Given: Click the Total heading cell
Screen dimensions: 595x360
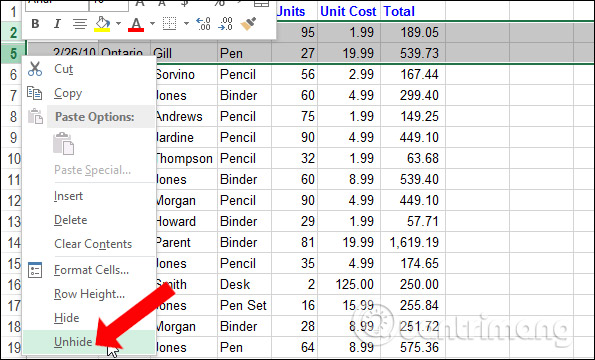Looking at the screenshot, I should [413, 11].
